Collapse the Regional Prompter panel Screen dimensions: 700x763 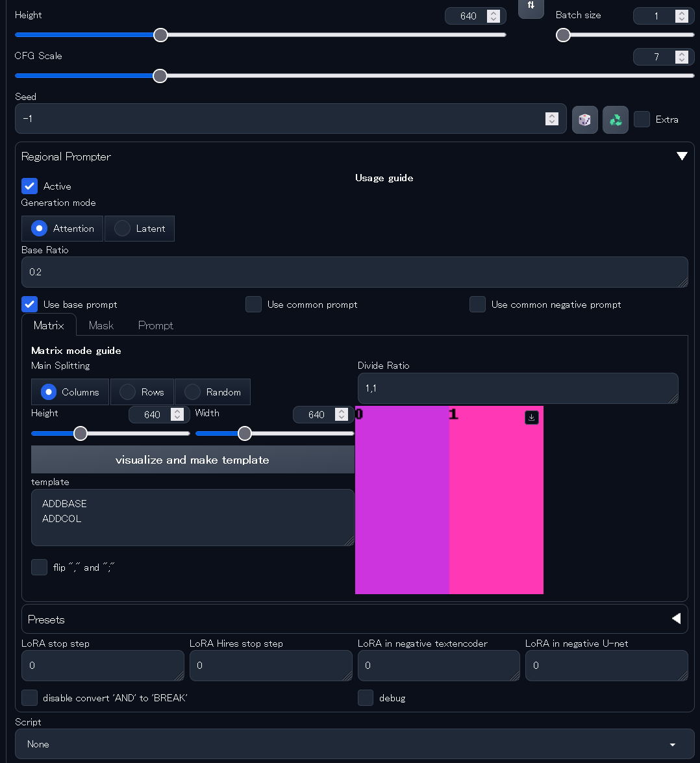click(681, 156)
